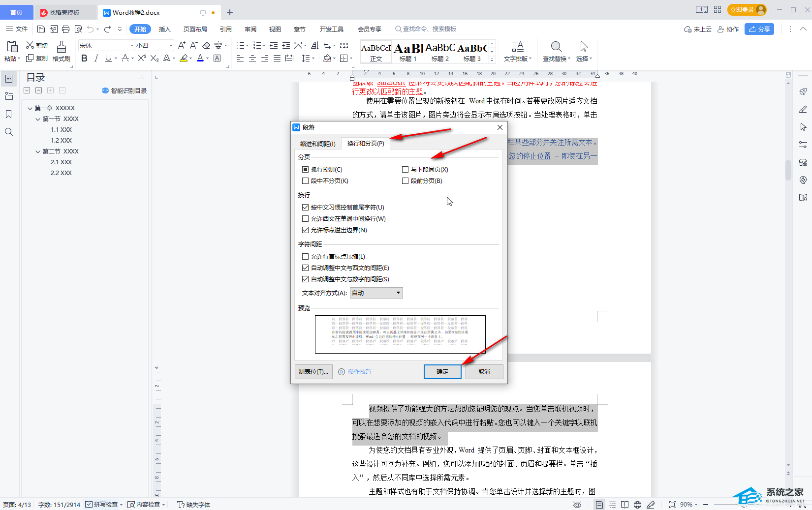Click the Save icon in quick toolbar

pyautogui.click(x=41, y=29)
